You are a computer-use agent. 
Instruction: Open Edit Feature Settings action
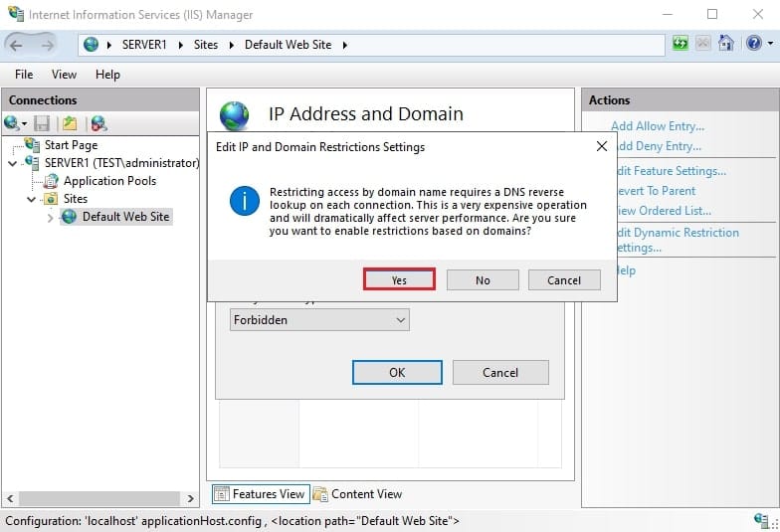pyautogui.click(x=672, y=171)
